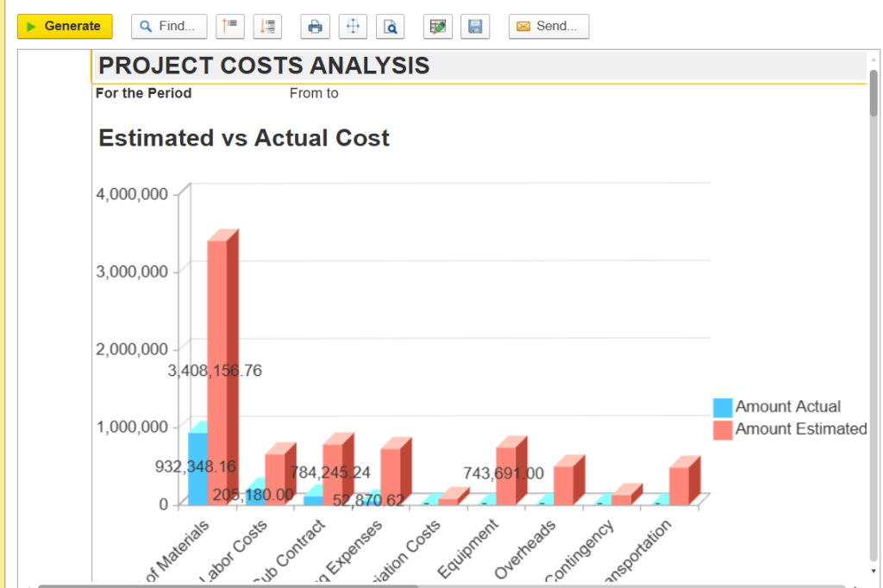Open print preview magnifier icon
This screenshot has height=588, width=883.
coord(391,27)
